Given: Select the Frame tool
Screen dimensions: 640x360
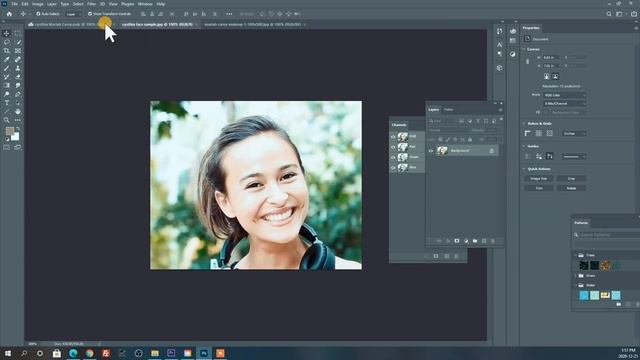Looking at the screenshot, I should [x=18, y=51].
